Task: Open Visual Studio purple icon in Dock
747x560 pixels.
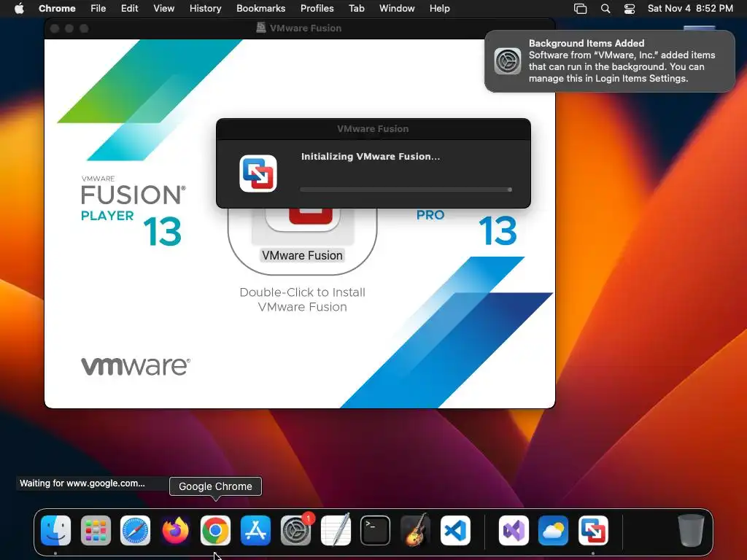Action: tap(514, 530)
